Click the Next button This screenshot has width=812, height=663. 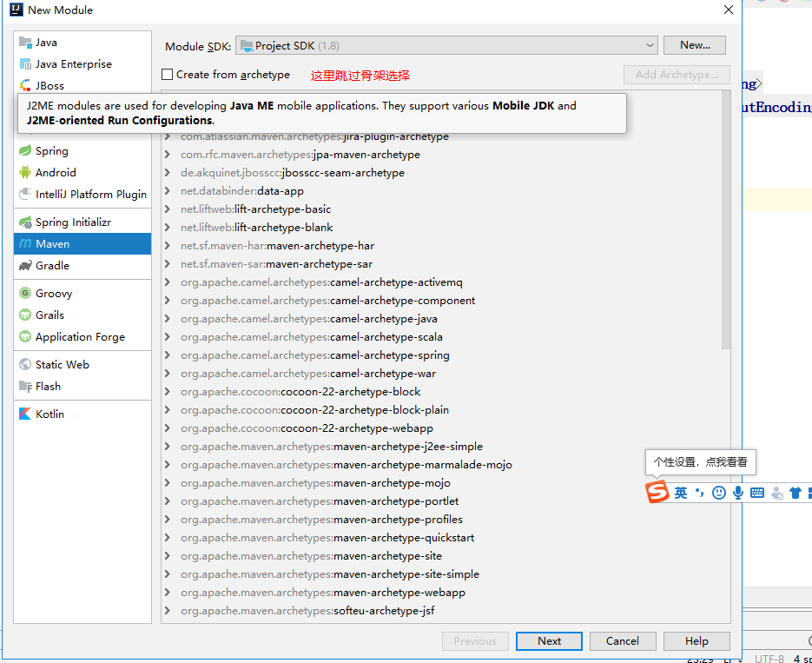(549, 640)
